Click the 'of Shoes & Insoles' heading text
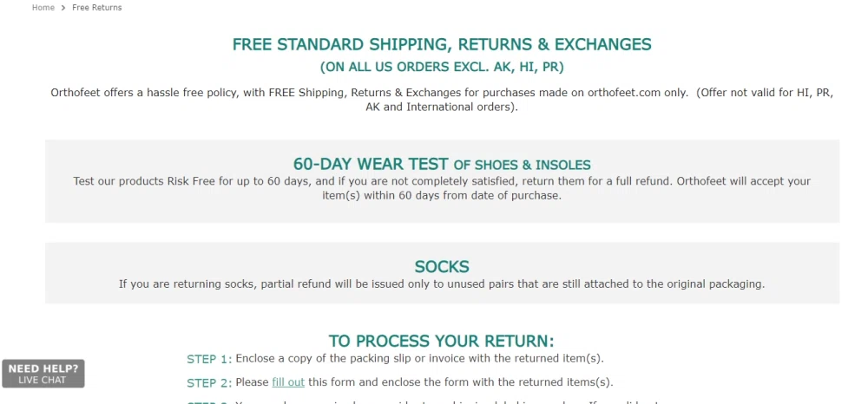868x404 pixels. pos(522,165)
